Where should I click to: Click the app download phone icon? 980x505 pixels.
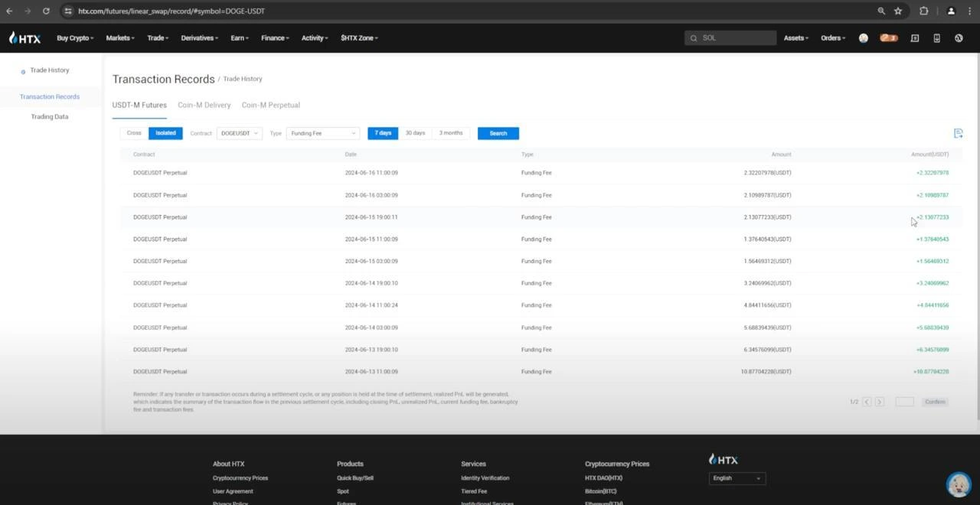(936, 37)
